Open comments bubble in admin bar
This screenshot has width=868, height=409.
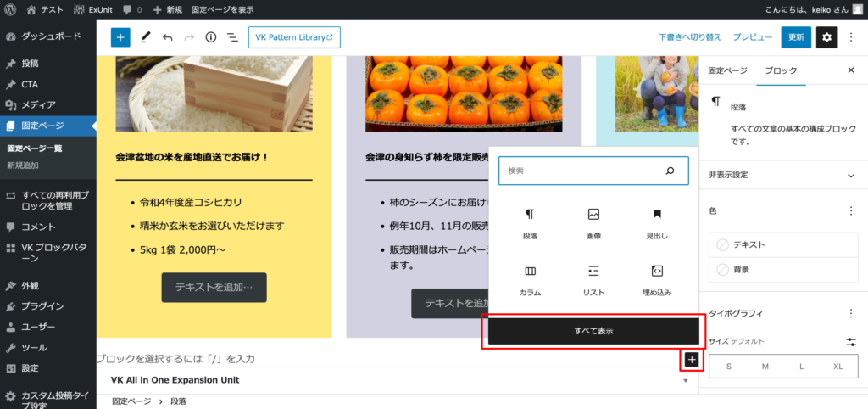(131, 9)
